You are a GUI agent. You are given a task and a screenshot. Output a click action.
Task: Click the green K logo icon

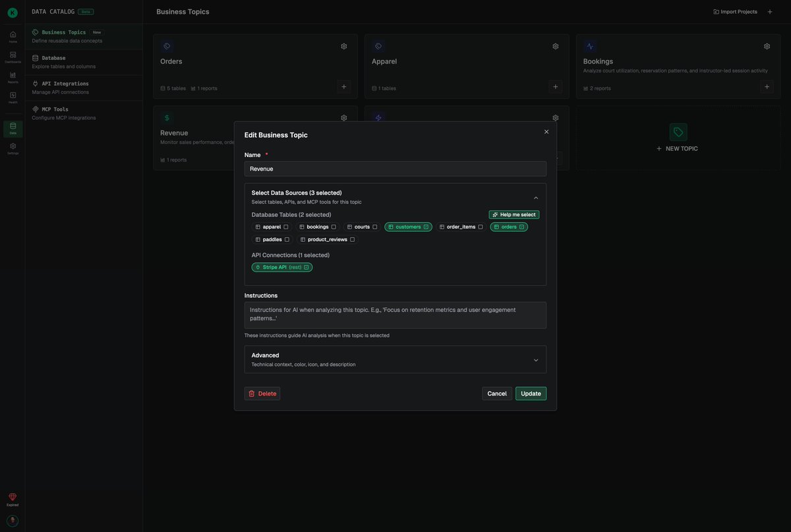[x=13, y=13]
